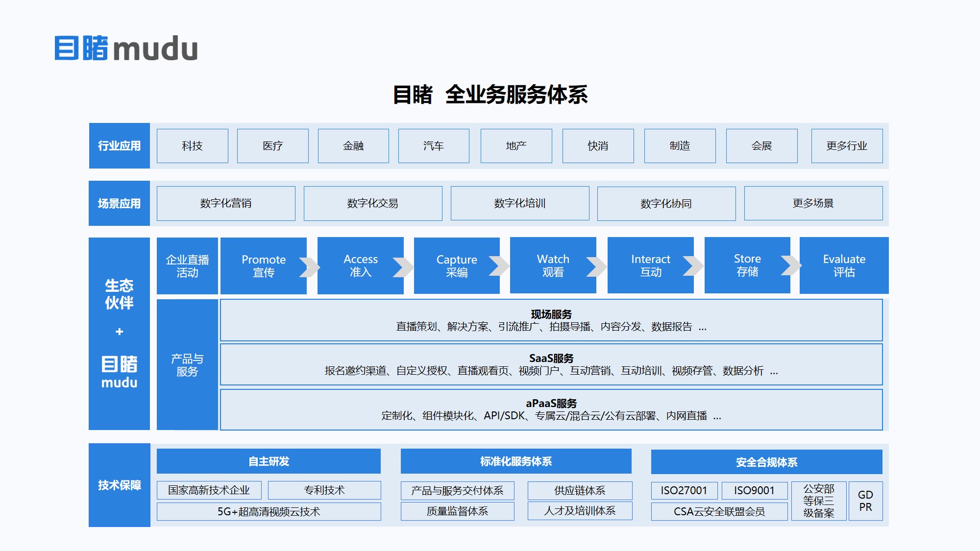Click the 产品与服务 block
Image resolution: width=980 pixels, height=551 pixels.
click(x=187, y=365)
